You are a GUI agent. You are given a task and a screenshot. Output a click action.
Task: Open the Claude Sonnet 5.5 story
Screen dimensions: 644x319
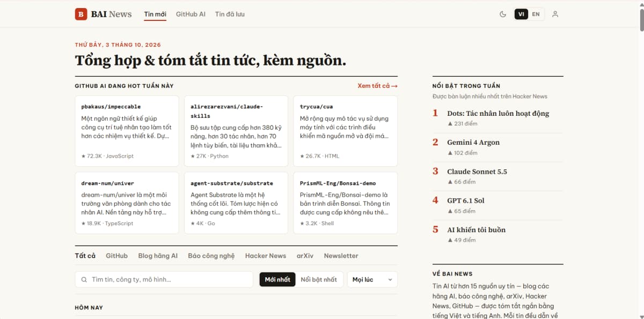[x=477, y=172]
